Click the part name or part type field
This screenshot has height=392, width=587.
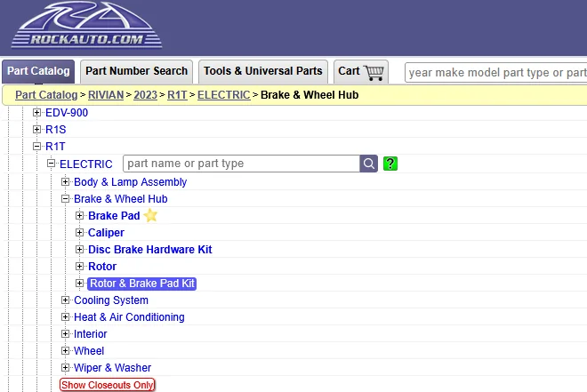241,164
